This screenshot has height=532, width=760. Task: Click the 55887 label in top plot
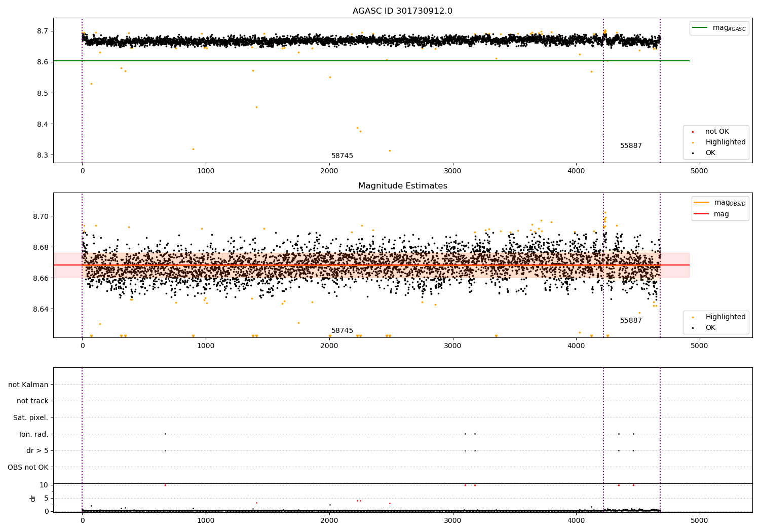pos(631,146)
